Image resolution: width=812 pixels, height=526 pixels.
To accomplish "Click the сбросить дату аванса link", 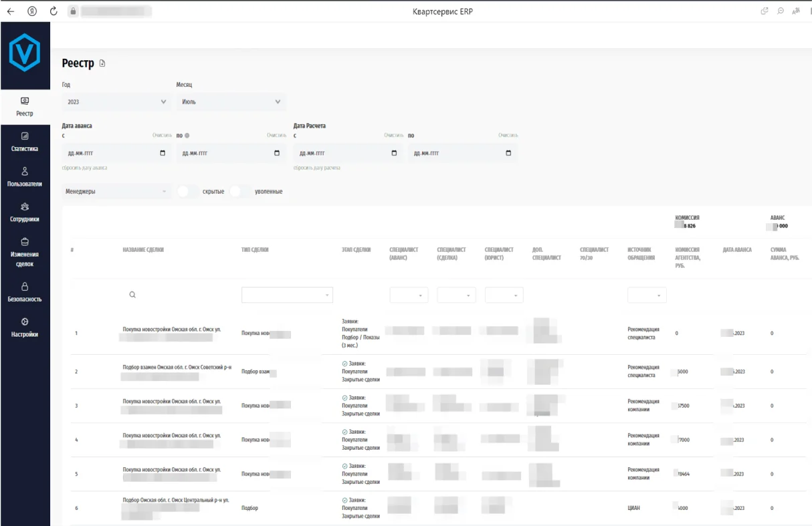I will 84,168.
